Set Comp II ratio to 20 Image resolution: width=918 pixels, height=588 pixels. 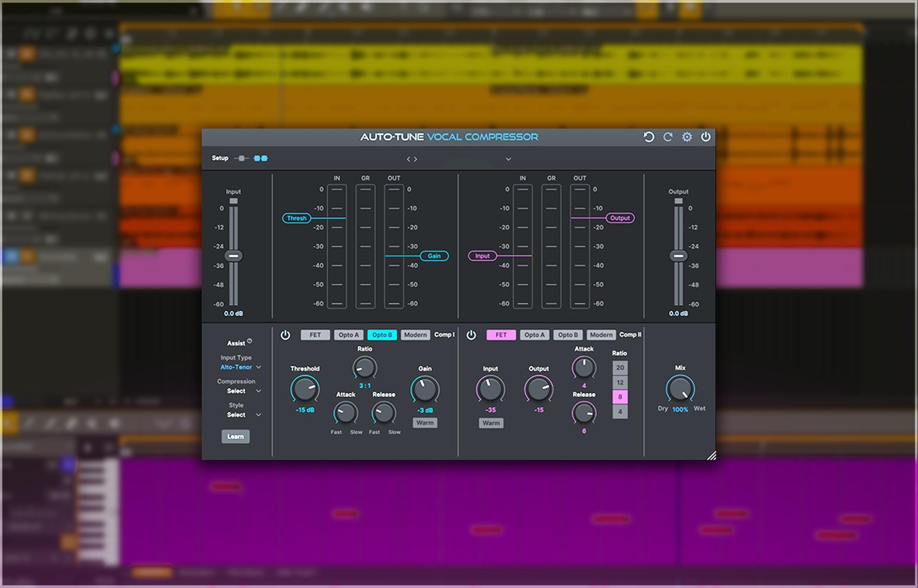coord(620,368)
